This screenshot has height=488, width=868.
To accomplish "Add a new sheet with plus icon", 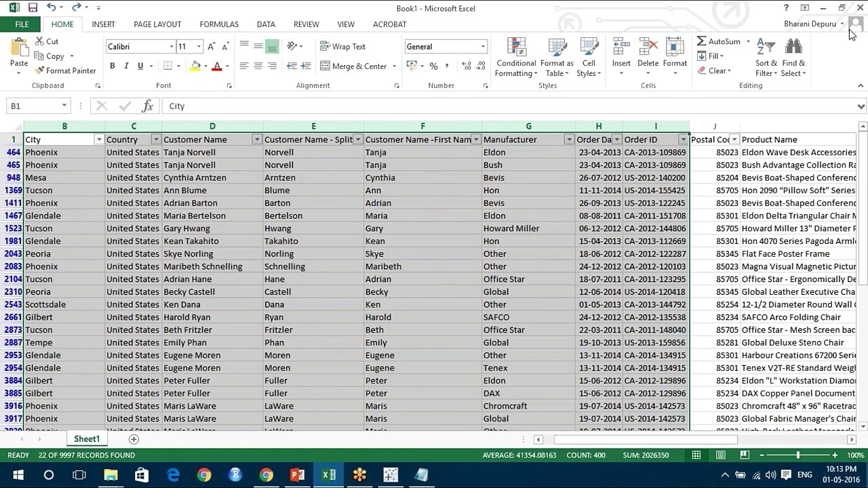I will point(134,439).
